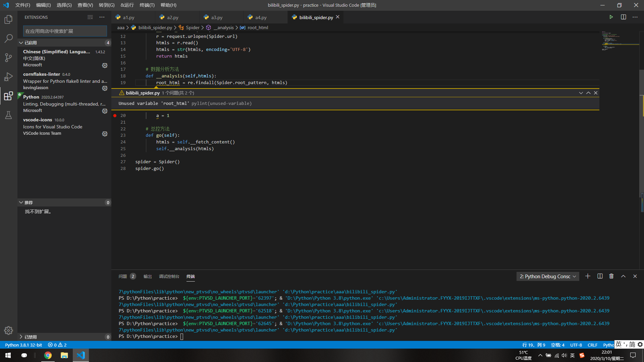Open editor More Actions ellipsis
The image size is (644, 362).
tap(635, 17)
